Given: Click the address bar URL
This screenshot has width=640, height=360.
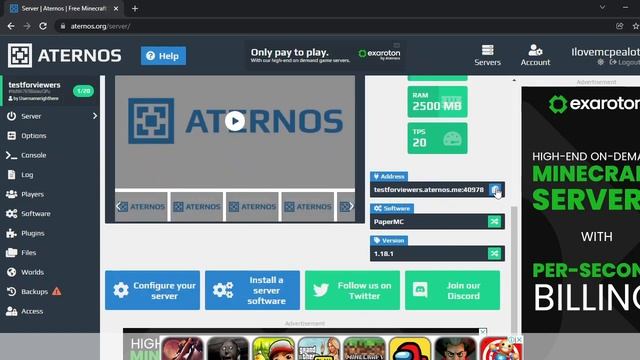Looking at the screenshot, I should tap(100, 26).
